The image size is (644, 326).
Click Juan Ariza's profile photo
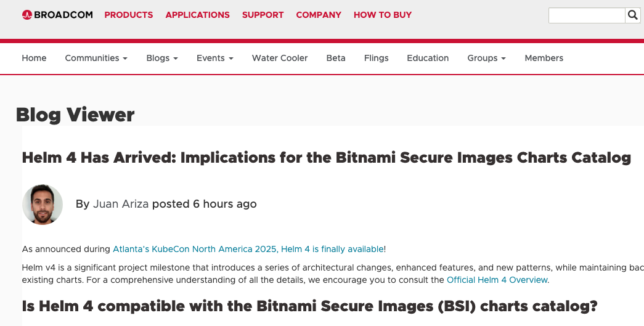pyautogui.click(x=43, y=205)
